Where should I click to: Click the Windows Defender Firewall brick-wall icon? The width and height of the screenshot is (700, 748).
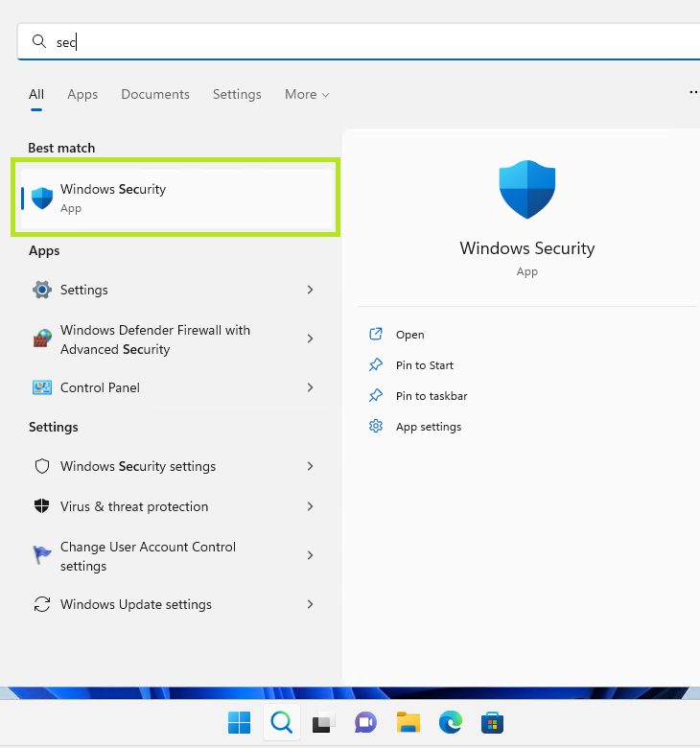[42, 339]
